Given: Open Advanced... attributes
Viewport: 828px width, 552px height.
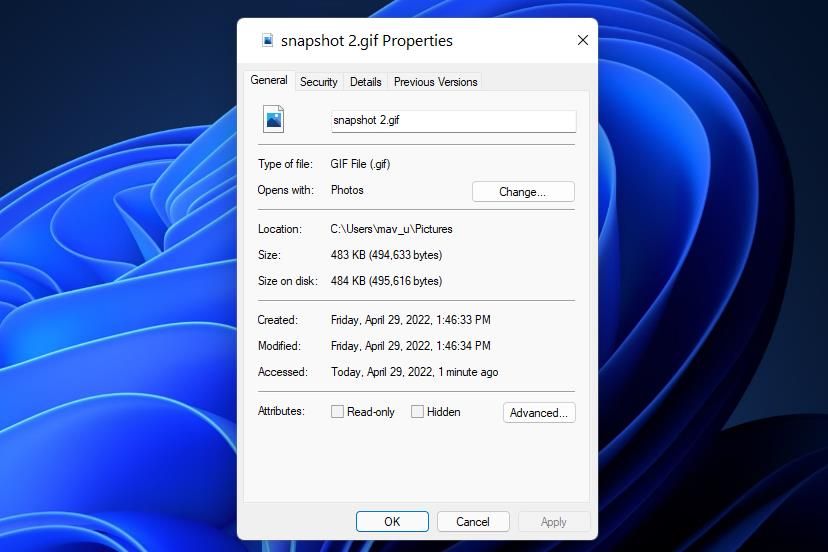Looking at the screenshot, I should coord(539,413).
